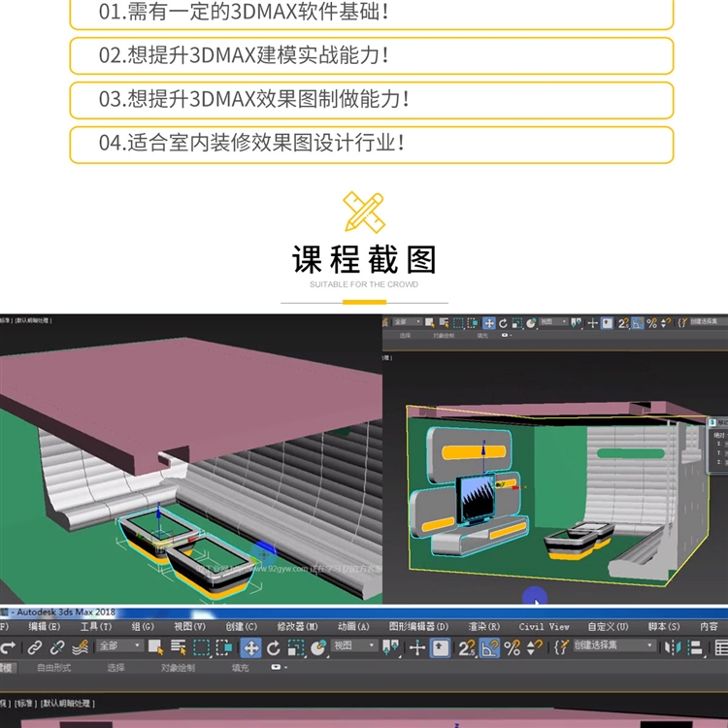This screenshot has width=728, height=728.
Task: Open the 视图 coordinate dropdown in the upper toolbar
Action: point(554,321)
